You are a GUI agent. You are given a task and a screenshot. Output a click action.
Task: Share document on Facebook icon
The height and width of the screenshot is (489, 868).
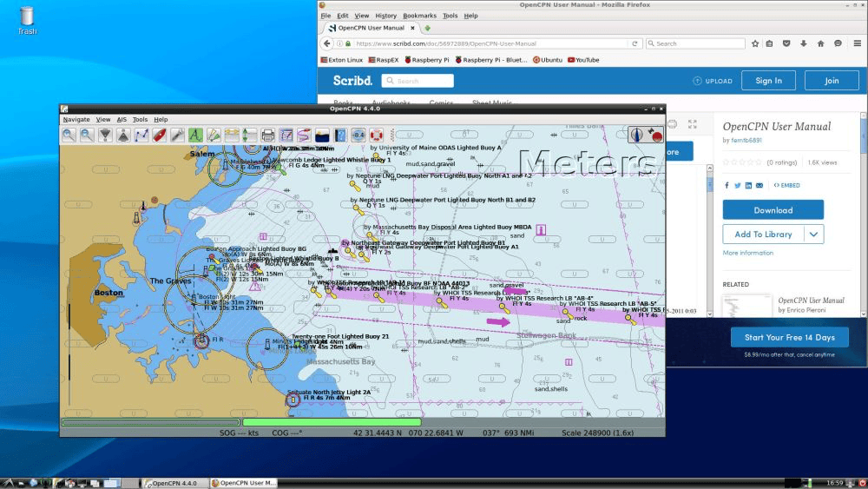tap(727, 186)
